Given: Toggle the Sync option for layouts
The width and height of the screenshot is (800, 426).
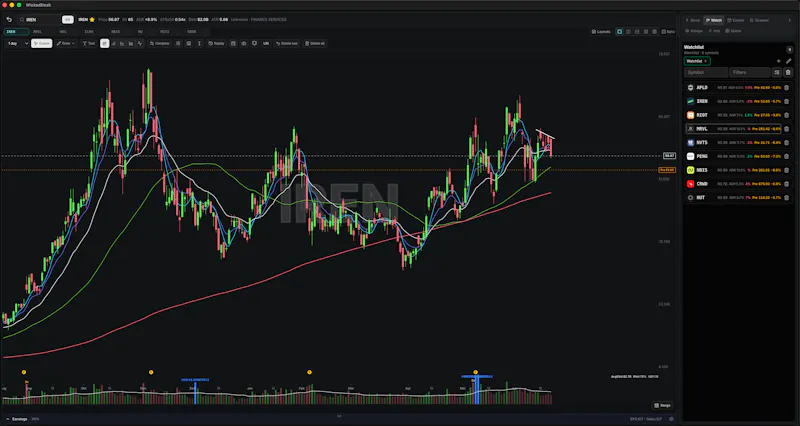Looking at the screenshot, I should (668, 32).
